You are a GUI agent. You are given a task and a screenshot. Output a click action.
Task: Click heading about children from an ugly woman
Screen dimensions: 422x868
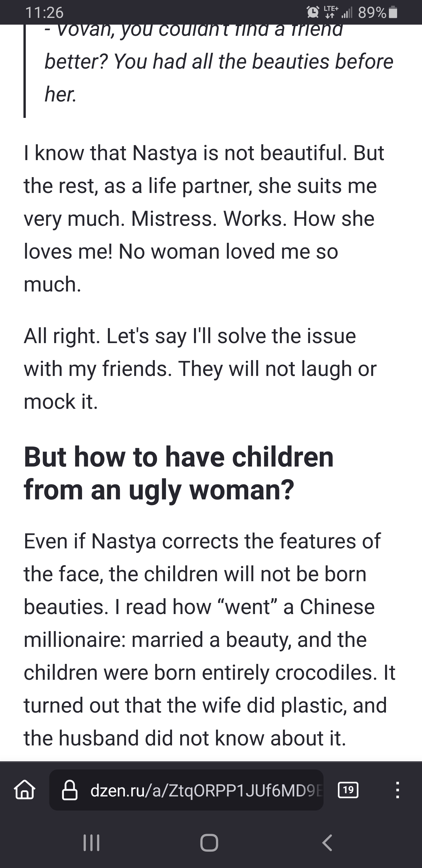[178, 473]
